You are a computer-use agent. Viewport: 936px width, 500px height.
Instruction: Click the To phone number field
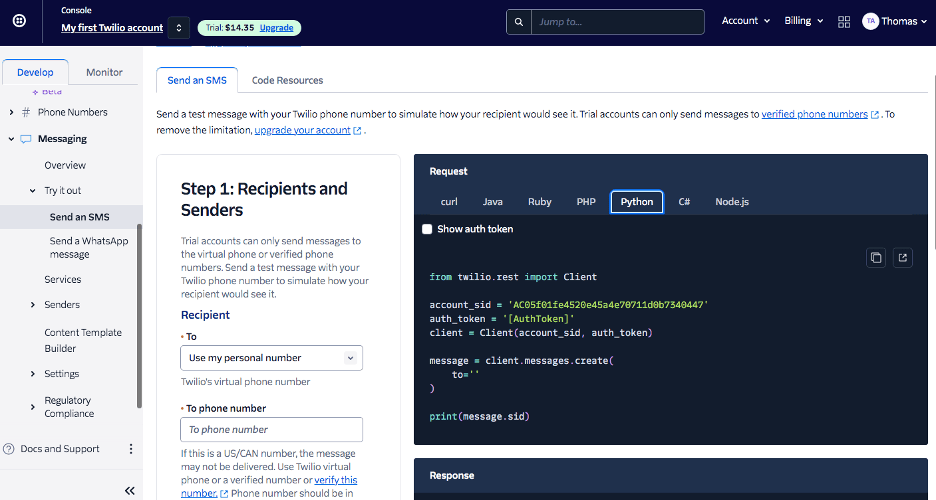(271, 430)
